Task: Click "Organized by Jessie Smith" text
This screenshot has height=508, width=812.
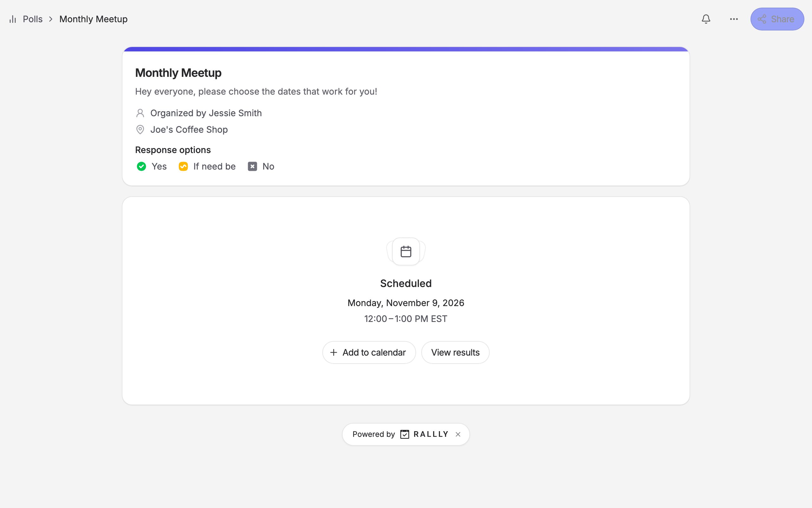Action: pyautogui.click(x=206, y=113)
